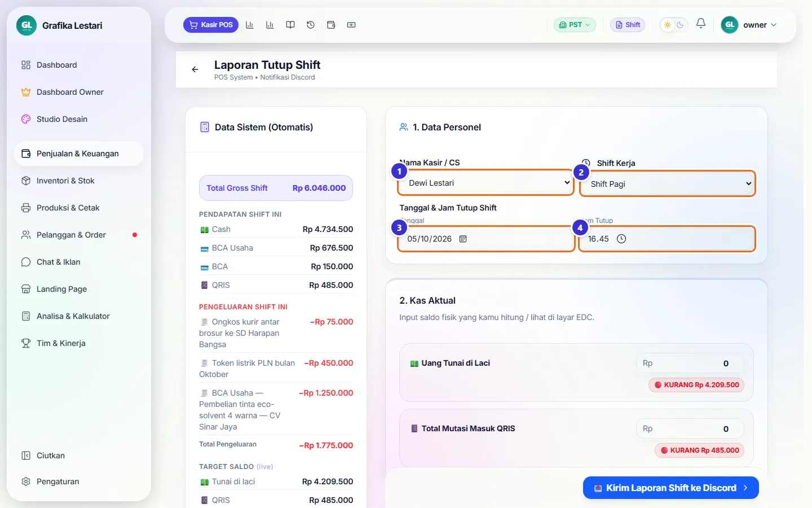Open the Kasir POS button
Screen dimensions: 812x508
coord(211,25)
